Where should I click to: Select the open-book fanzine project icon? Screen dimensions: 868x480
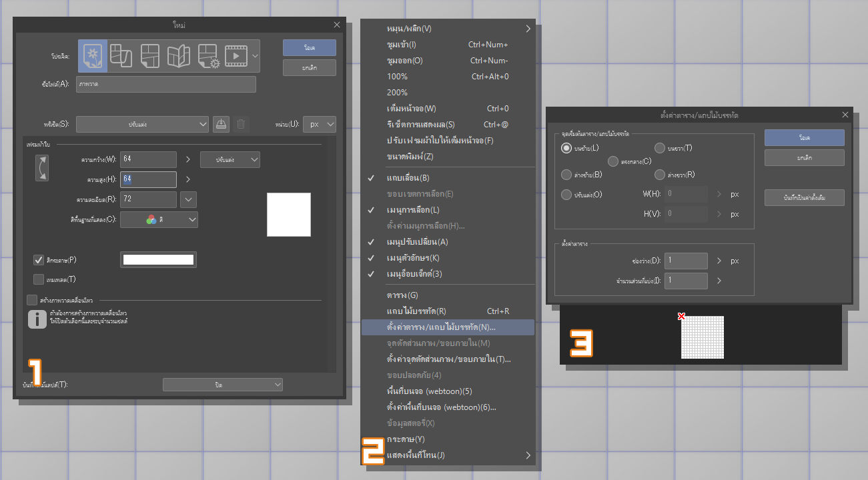pos(179,56)
